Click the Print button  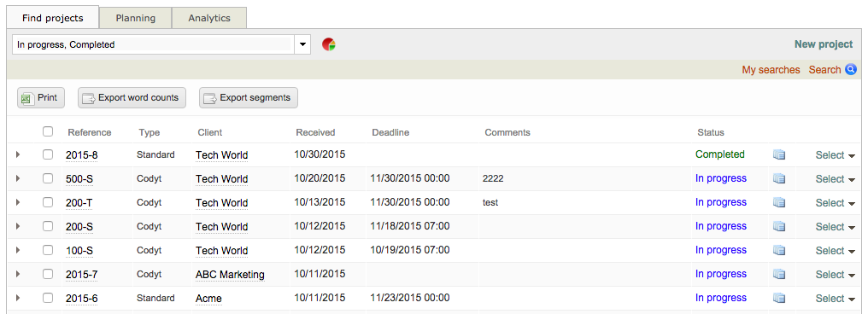pos(41,98)
